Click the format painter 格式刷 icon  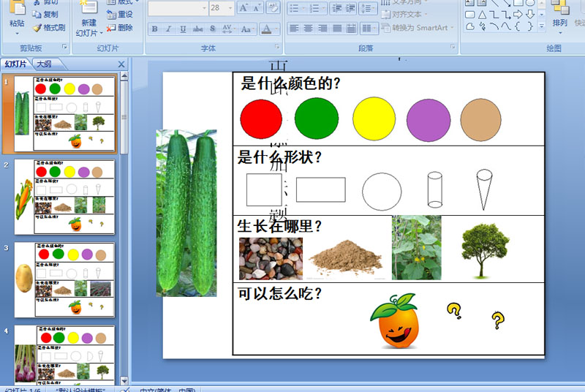click(x=49, y=28)
